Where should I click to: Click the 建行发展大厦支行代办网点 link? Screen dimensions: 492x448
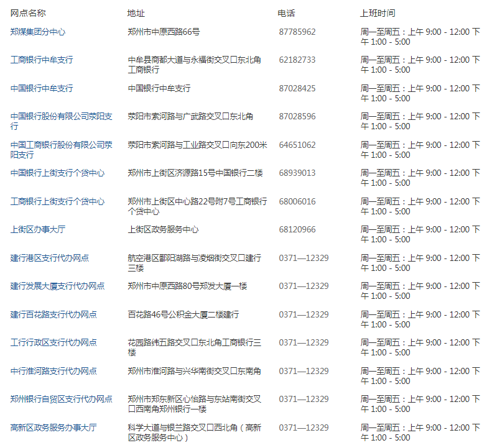[57, 286]
